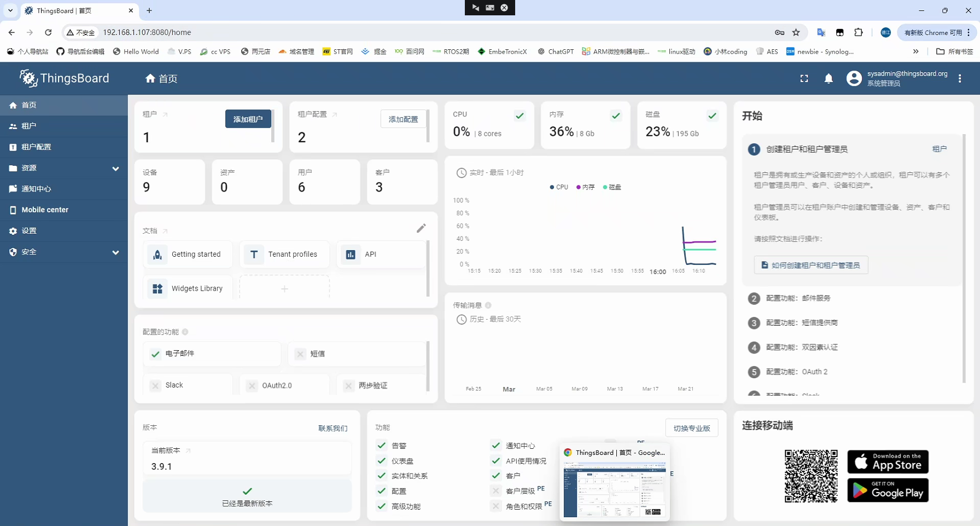Click realtime last 1 hour clock icon
The width and height of the screenshot is (980, 526).
click(x=462, y=173)
